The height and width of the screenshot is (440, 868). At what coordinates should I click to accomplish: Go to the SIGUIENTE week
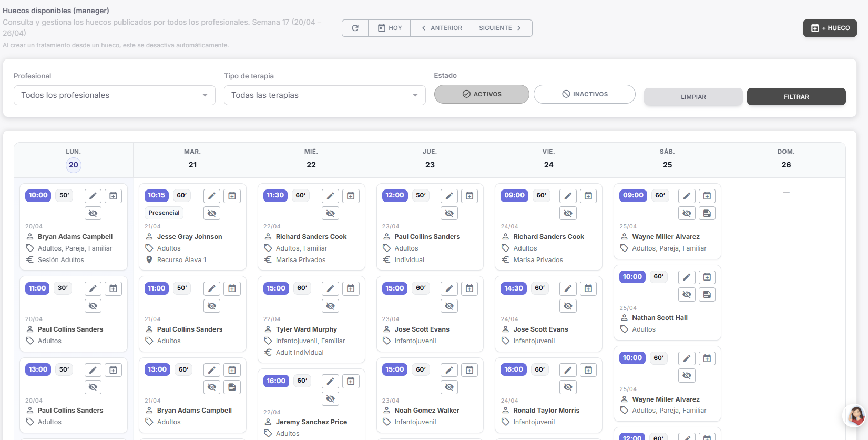click(501, 28)
